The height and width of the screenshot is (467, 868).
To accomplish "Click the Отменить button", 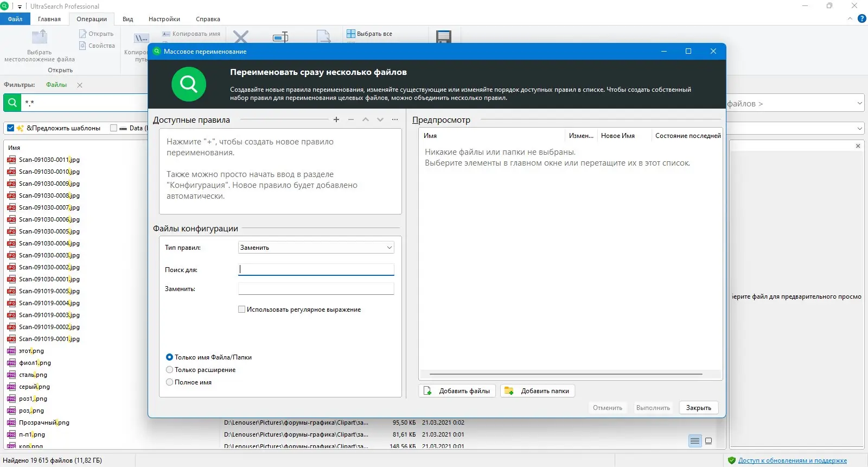I will (x=608, y=408).
